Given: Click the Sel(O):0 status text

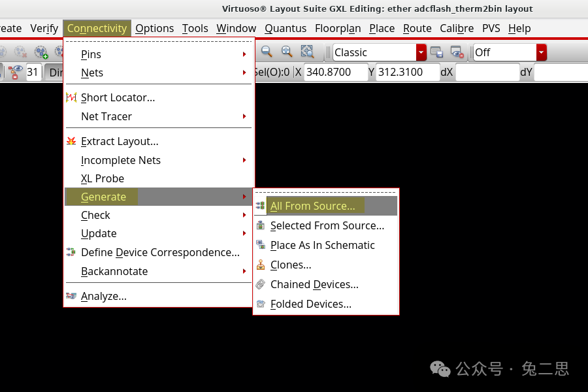Looking at the screenshot, I should pyautogui.click(x=272, y=72).
